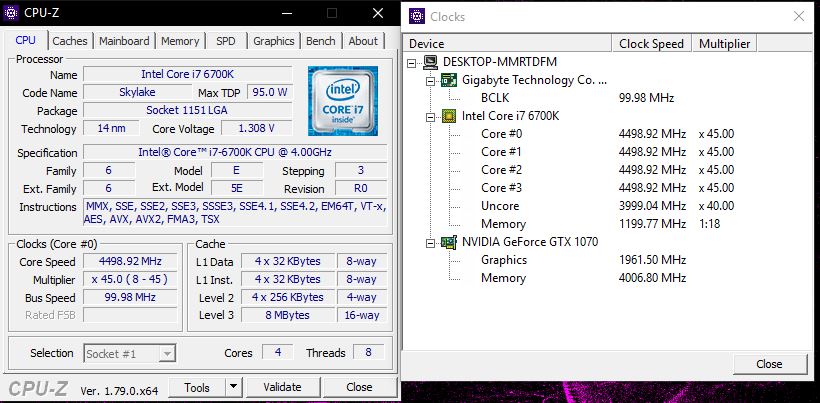Click the Intel Core i7 6700K chip icon
Viewport: 820px width, 403px height.
[449, 116]
